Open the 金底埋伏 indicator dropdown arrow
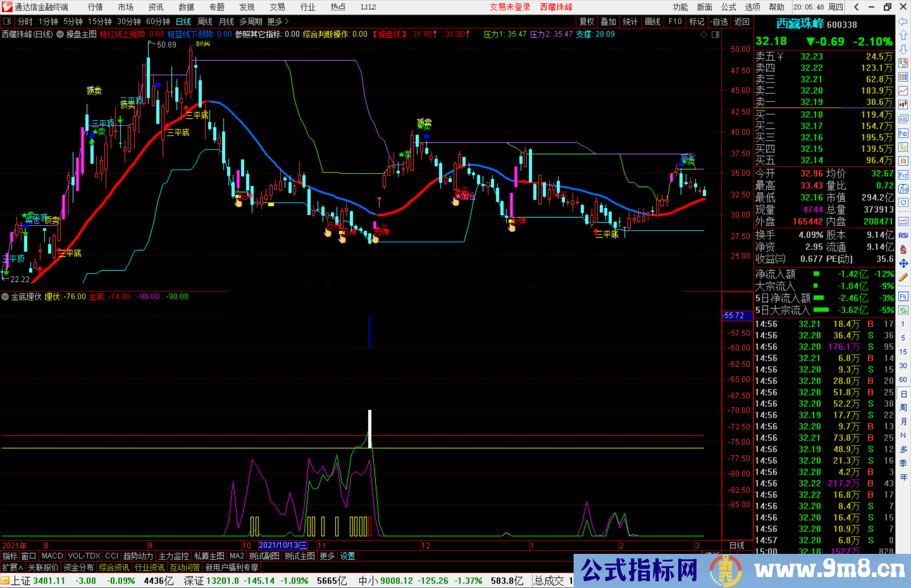911x588 pixels. point(5,297)
